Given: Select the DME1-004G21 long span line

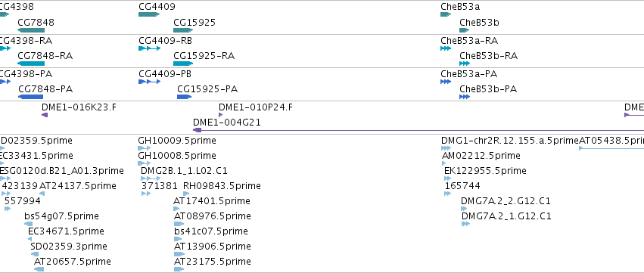Looking at the screenshot, I should point(418,130).
